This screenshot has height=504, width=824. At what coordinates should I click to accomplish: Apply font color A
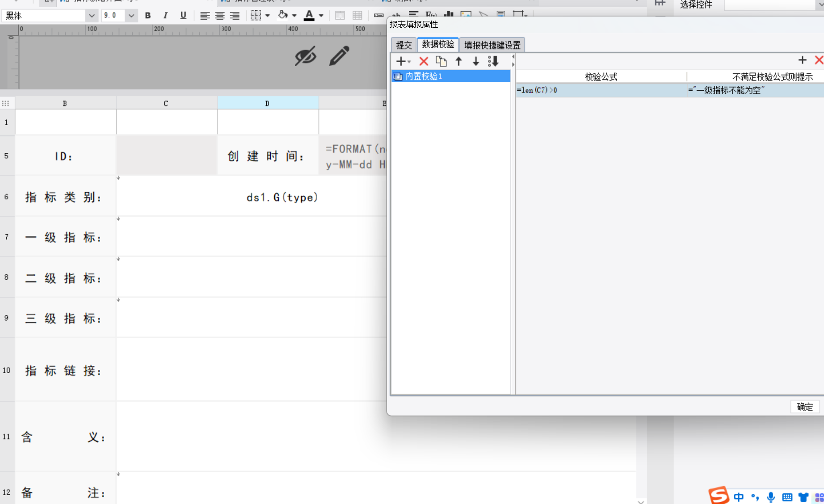point(309,16)
